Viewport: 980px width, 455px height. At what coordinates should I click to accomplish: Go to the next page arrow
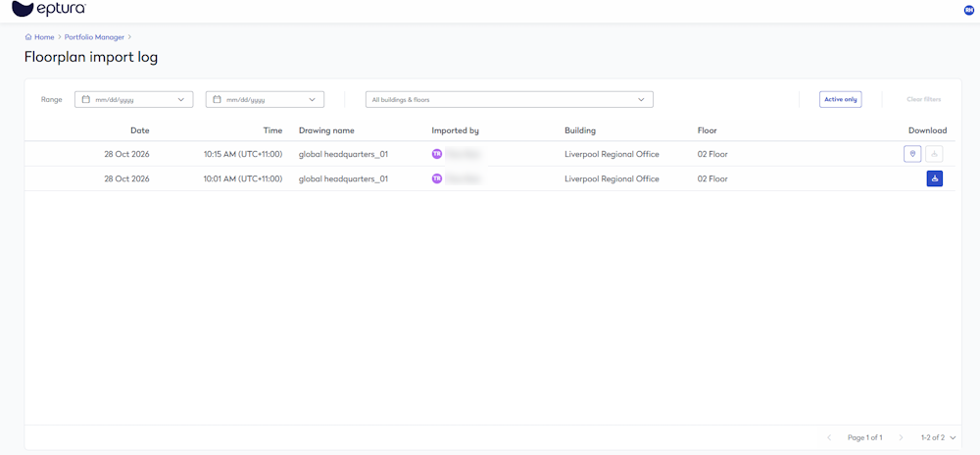(901, 437)
